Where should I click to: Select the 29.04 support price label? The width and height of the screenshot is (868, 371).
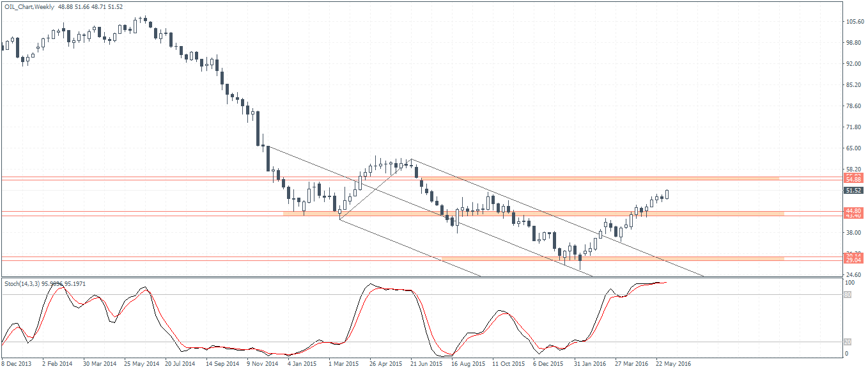pyautogui.click(x=854, y=260)
